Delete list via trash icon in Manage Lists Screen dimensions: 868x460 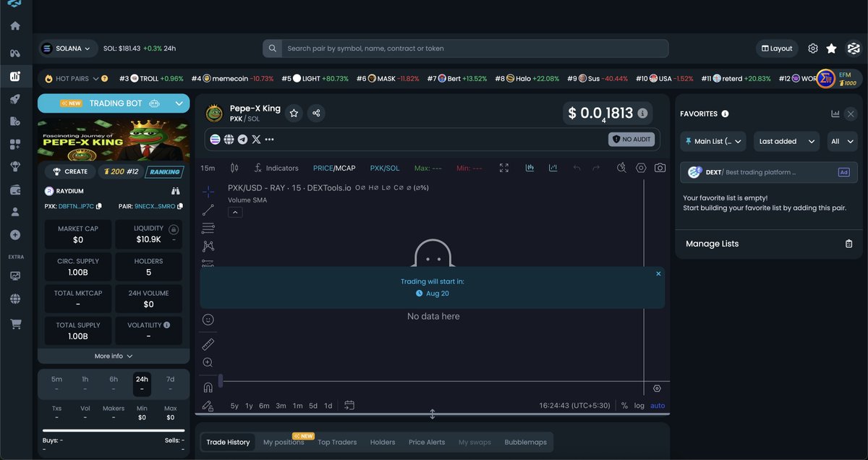pyautogui.click(x=849, y=244)
